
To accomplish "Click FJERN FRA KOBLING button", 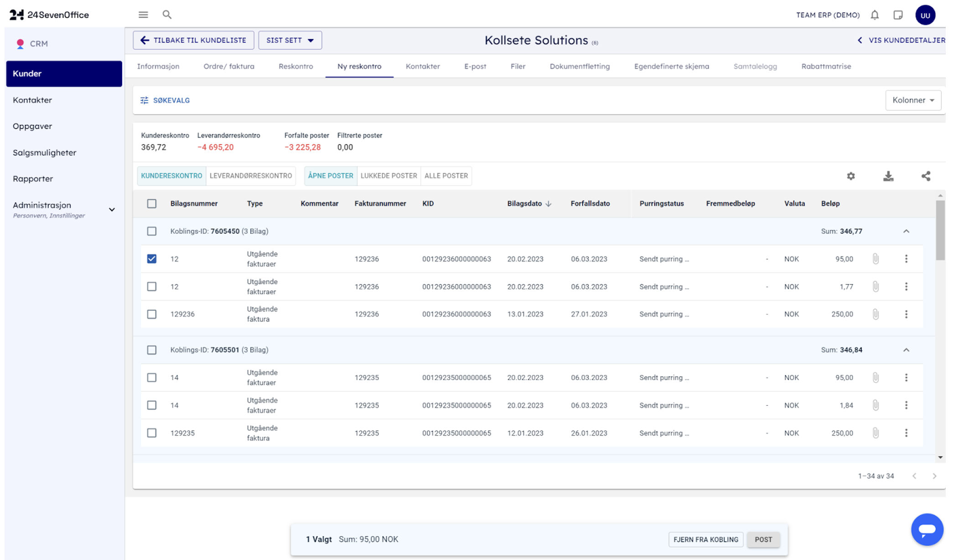I will coord(706,539).
